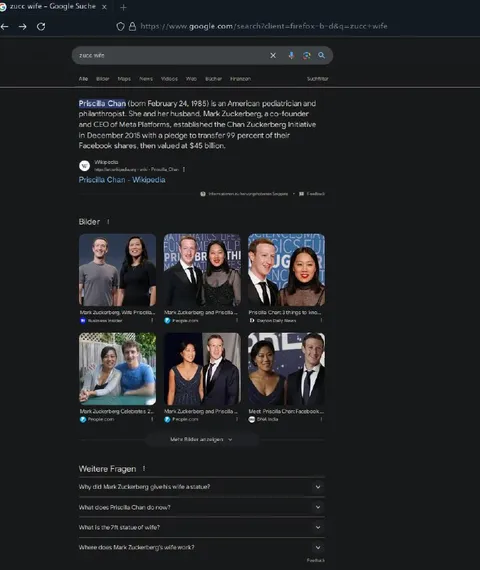Viewport: 480px width, 570px height.
Task: Click Feedback below the Weitere Fragen list
Action: tap(316, 560)
